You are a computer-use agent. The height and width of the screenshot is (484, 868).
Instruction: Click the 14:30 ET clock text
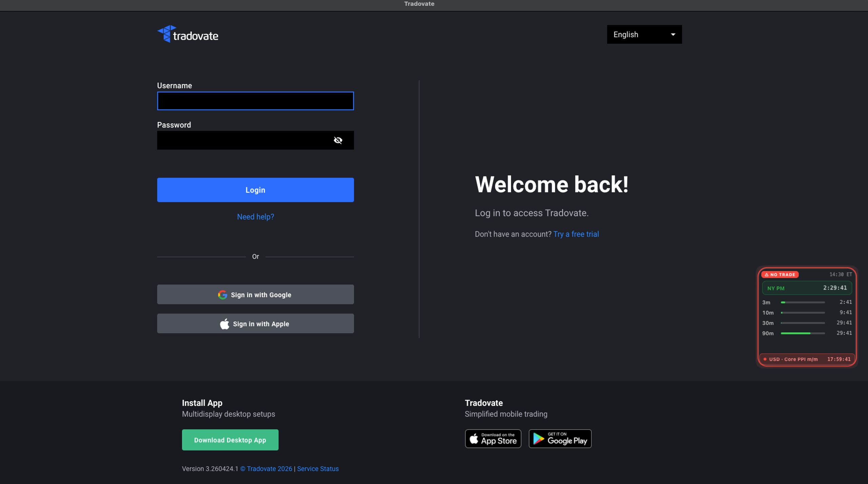coord(841,275)
